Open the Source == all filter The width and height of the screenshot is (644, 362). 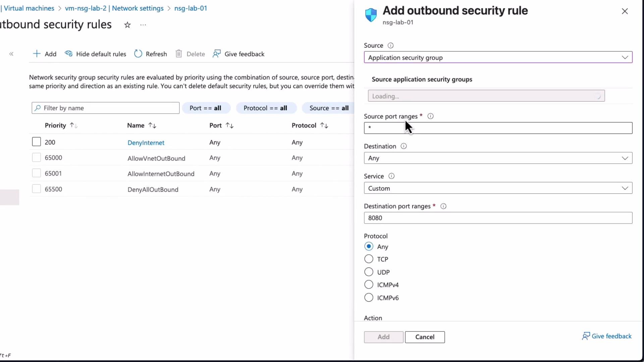coord(328,108)
